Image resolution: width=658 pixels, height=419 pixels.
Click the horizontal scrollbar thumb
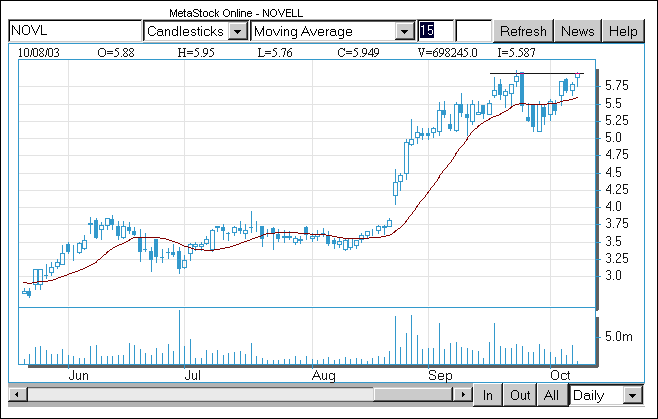point(413,394)
